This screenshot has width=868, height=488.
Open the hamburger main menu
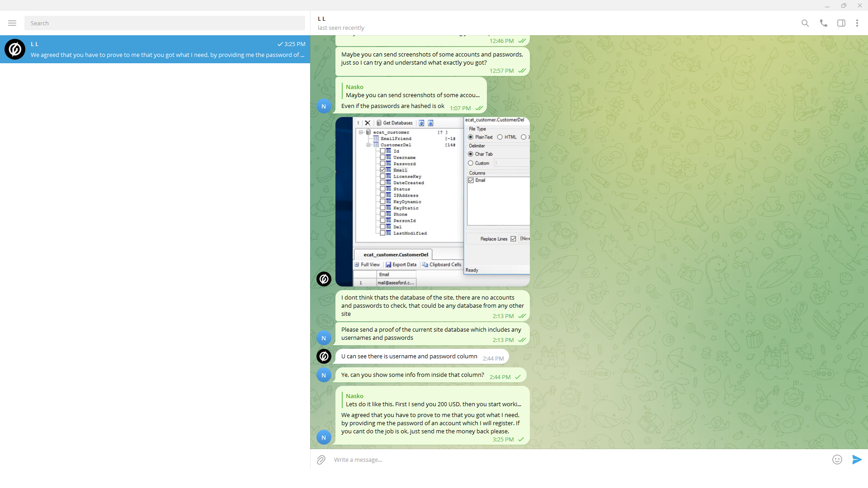12,23
